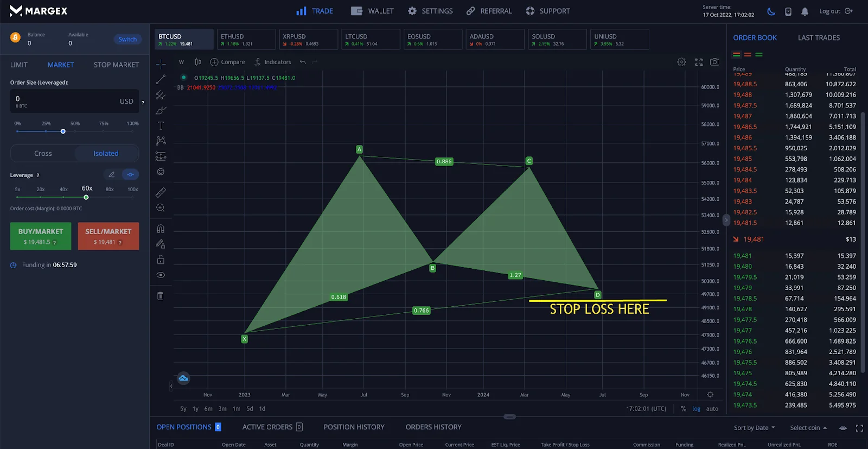Set the leverage slider to 60x handle
The height and width of the screenshot is (449, 868).
point(86,197)
